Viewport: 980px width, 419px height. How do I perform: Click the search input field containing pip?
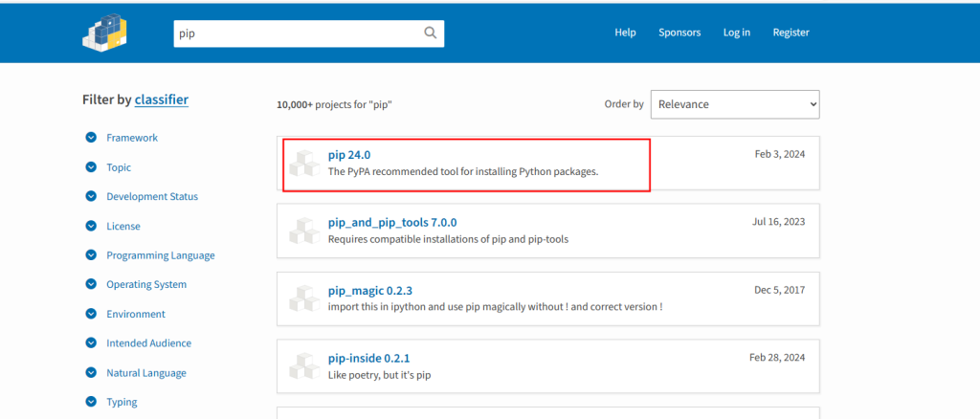(x=297, y=33)
